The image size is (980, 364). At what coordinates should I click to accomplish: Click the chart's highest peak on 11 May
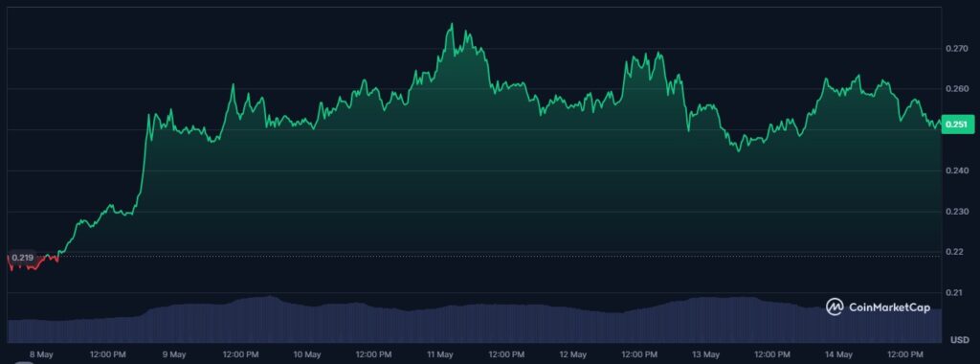click(x=452, y=24)
